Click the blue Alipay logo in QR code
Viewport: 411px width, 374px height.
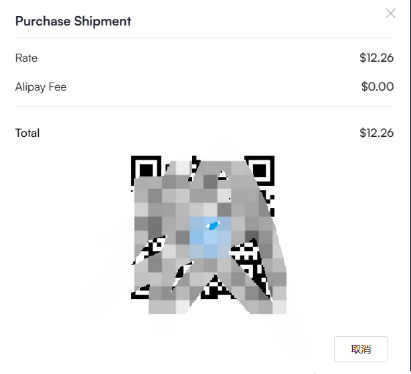(213, 226)
